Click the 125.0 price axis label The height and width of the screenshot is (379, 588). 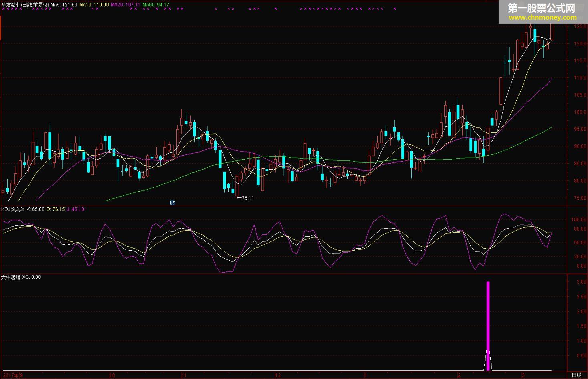[580, 26]
